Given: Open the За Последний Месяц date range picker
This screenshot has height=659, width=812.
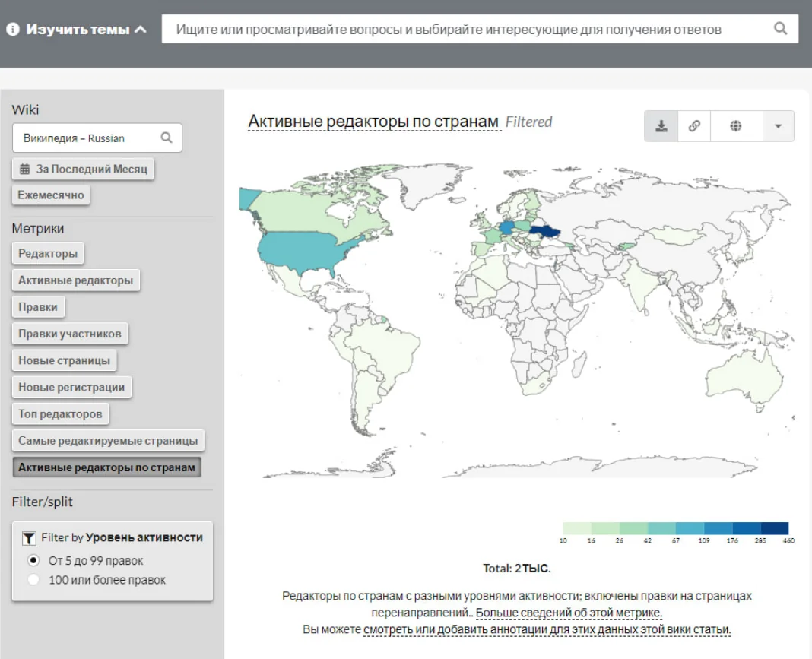Looking at the screenshot, I should point(83,169).
